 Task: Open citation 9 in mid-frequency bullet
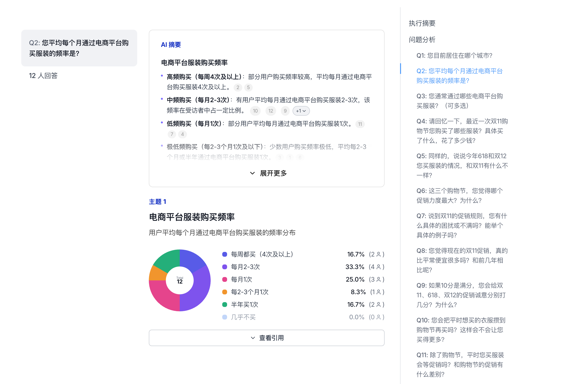point(285,111)
